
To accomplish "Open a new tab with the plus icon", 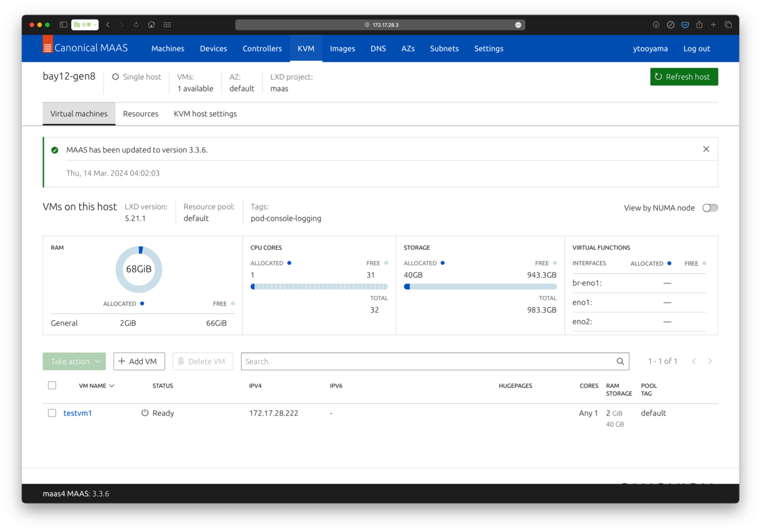I will click(713, 25).
